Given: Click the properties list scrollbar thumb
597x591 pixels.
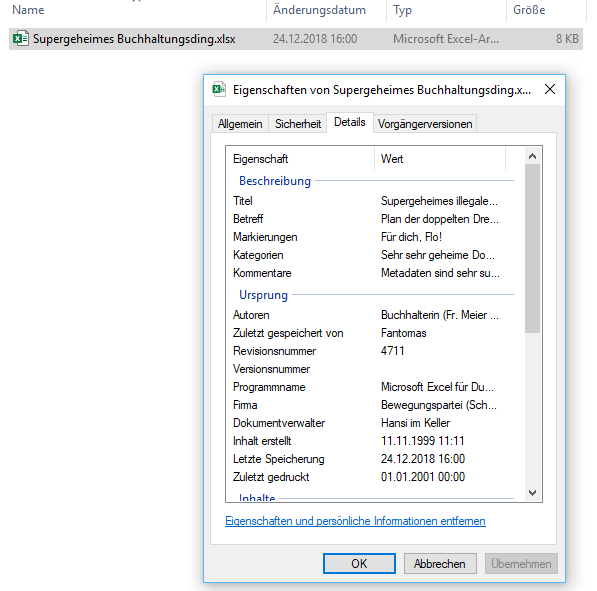Looking at the screenshot, I should (x=532, y=248).
